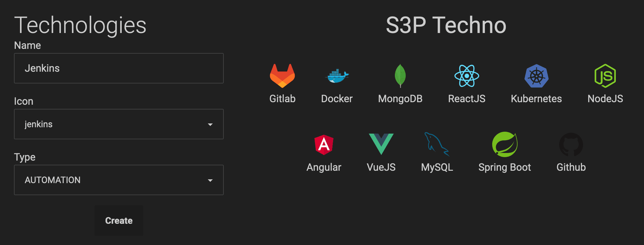Click the Spring Boot label text
644x245 pixels.
click(505, 168)
